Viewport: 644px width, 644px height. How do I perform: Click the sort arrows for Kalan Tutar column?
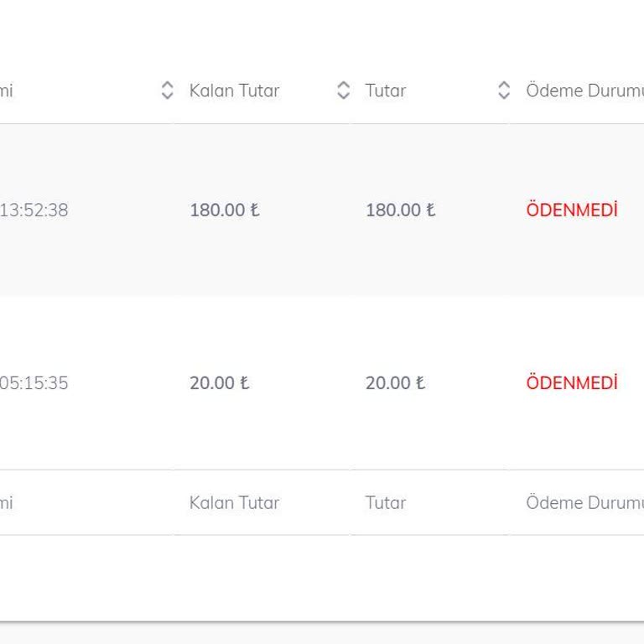(x=343, y=91)
